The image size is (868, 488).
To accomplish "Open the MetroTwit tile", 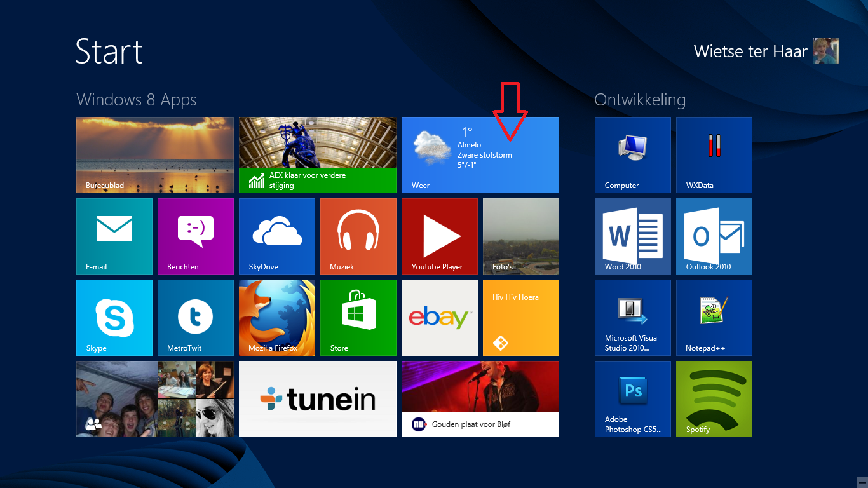I will [196, 318].
